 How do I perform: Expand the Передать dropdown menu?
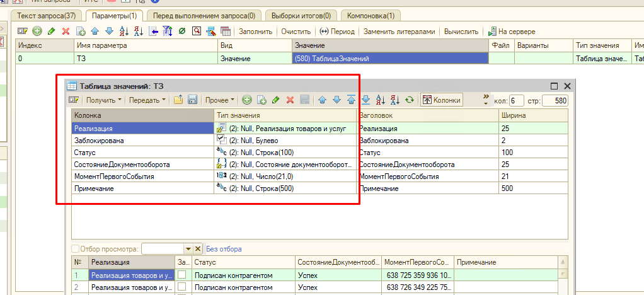coord(147,100)
